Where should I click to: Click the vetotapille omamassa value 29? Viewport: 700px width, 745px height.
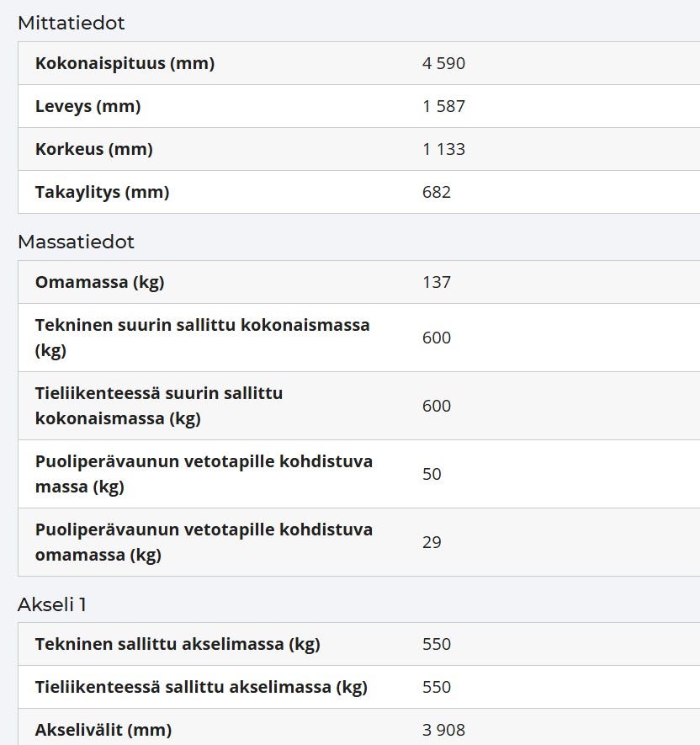432,542
